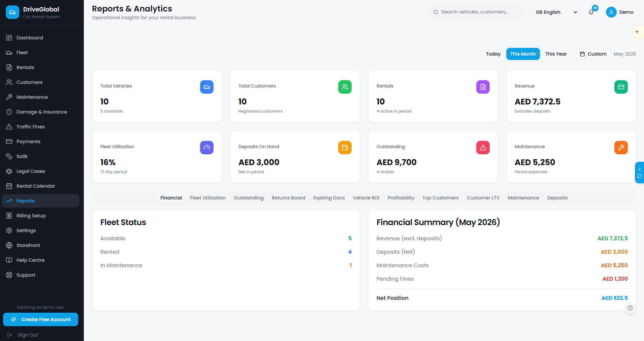Click the Customers people icon in sidebar
Image resolution: width=644 pixels, height=341 pixels.
point(9,82)
